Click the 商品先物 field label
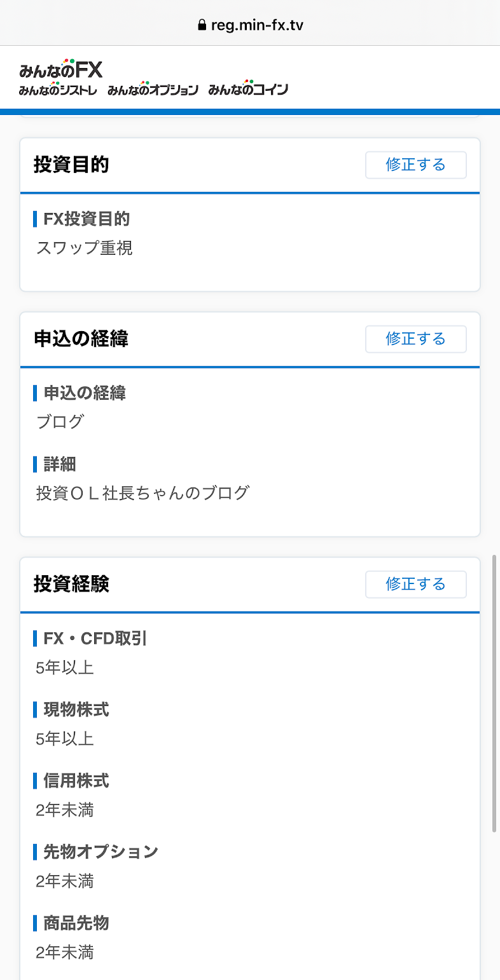The height and width of the screenshot is (980, 500). 76,923
